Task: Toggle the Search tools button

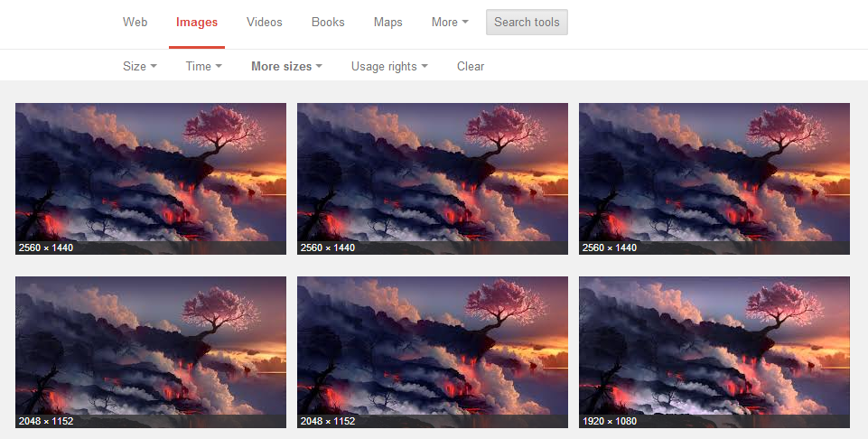Action: (x=527, y=23)
